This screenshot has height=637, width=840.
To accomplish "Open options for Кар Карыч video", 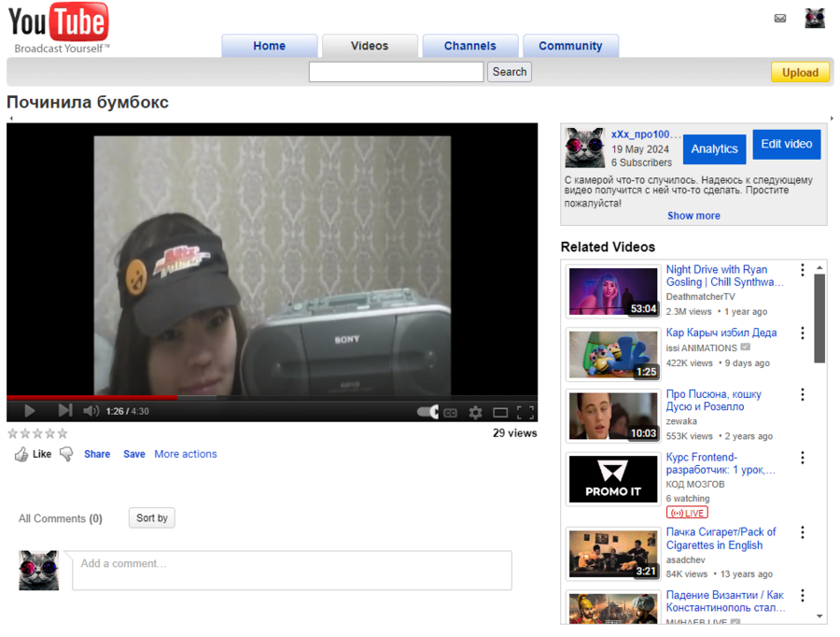I will [802, 333].
